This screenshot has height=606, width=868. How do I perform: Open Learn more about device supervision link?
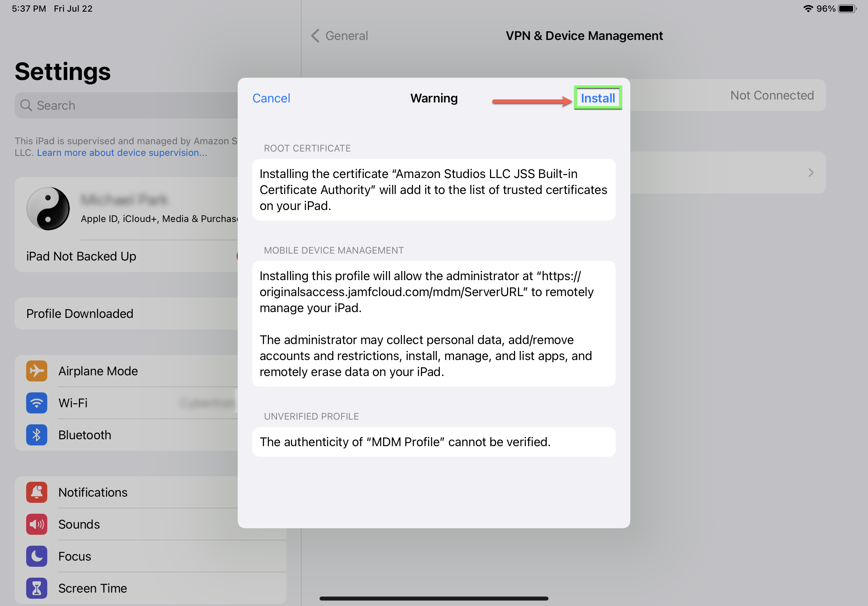(122, 153)
